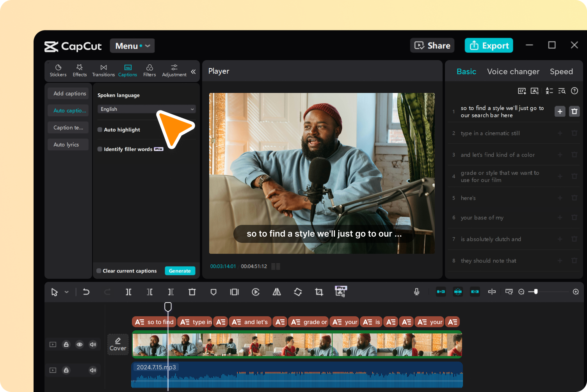Click the Export button
Screen dimensions: 587x392
click(489, 45)
